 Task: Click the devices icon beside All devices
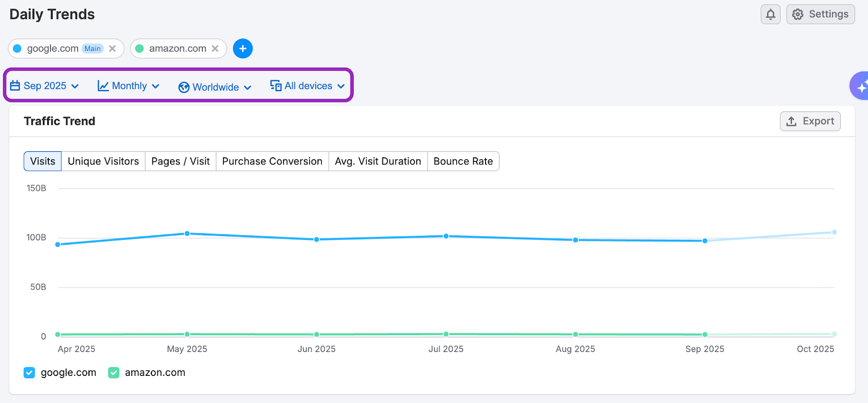(276, 86)
